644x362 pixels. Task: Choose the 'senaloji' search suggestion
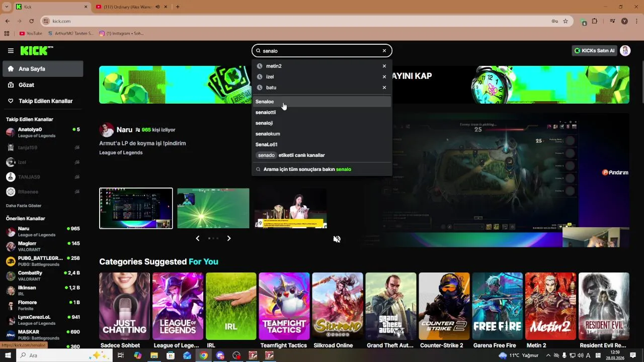pos(322,123)
